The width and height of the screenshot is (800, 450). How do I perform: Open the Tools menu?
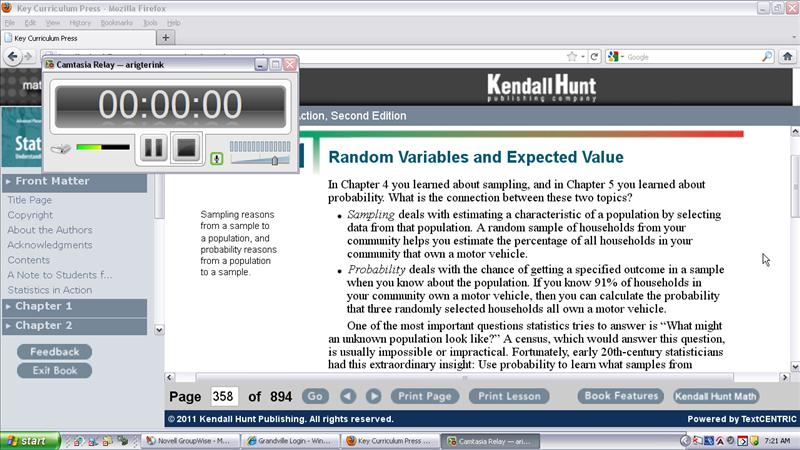click(x=150, y=23)
